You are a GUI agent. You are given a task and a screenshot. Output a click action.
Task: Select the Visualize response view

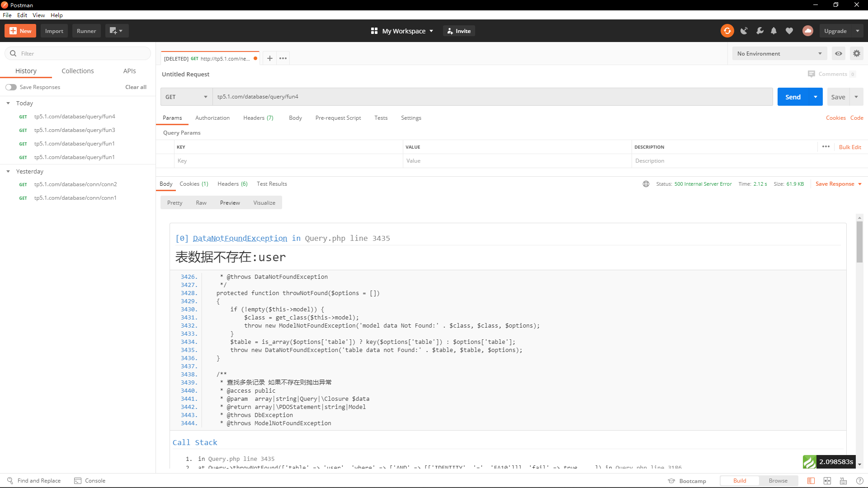264,203
